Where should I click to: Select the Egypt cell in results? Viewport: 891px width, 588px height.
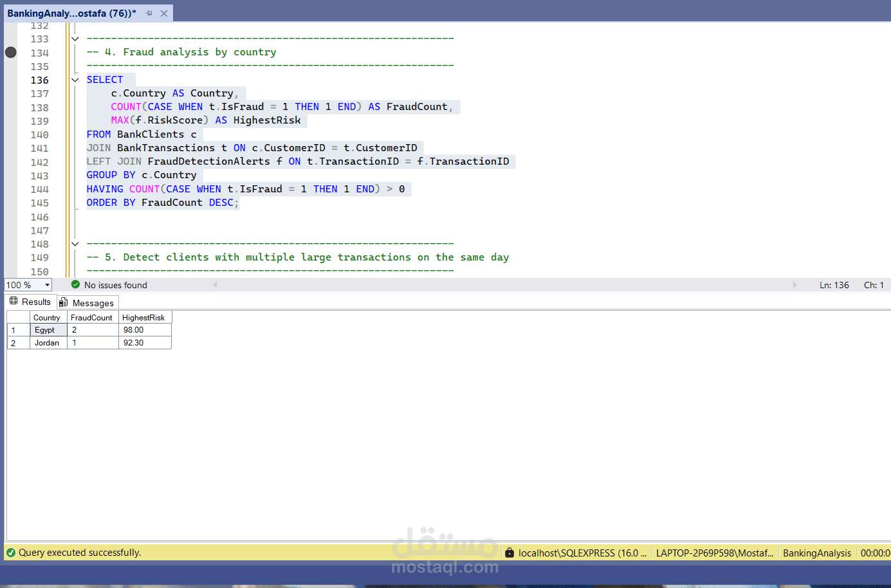[49, 330]
